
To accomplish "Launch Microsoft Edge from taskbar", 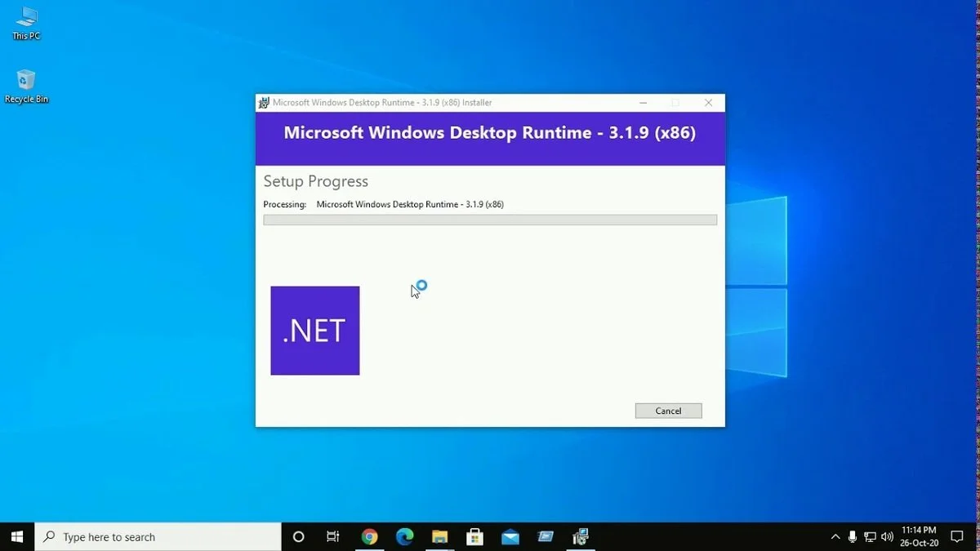I will (x=405, y=536).
